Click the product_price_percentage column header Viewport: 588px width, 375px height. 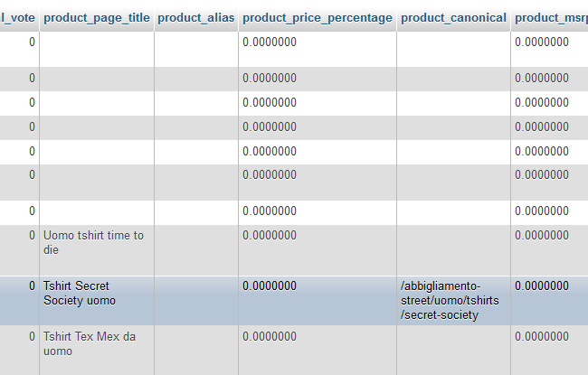pos(318,18)
